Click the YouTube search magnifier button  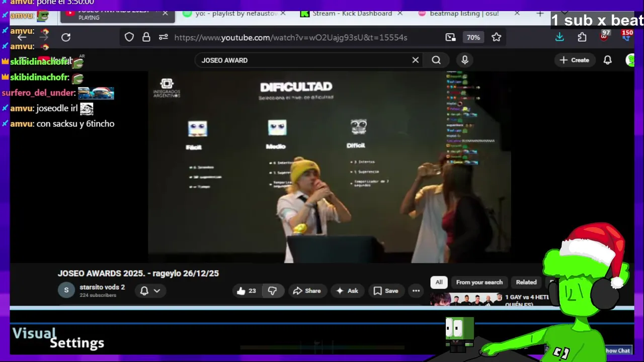[x=436, y=60]
